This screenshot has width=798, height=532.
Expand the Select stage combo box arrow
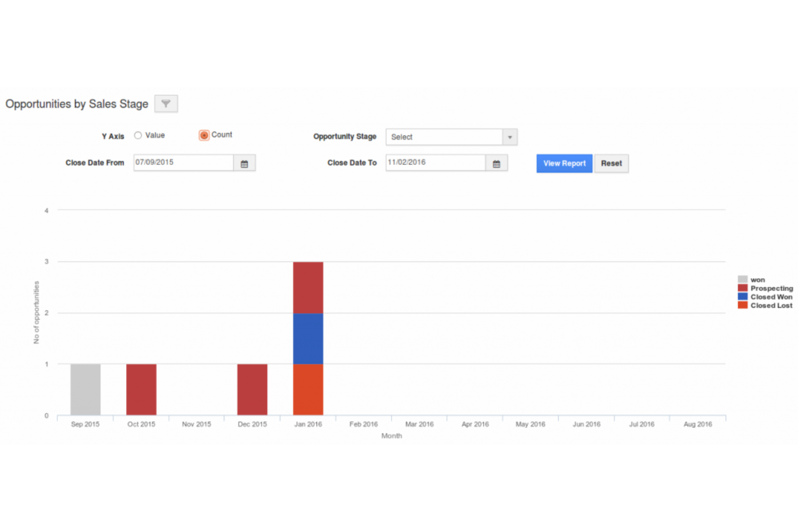509,137
